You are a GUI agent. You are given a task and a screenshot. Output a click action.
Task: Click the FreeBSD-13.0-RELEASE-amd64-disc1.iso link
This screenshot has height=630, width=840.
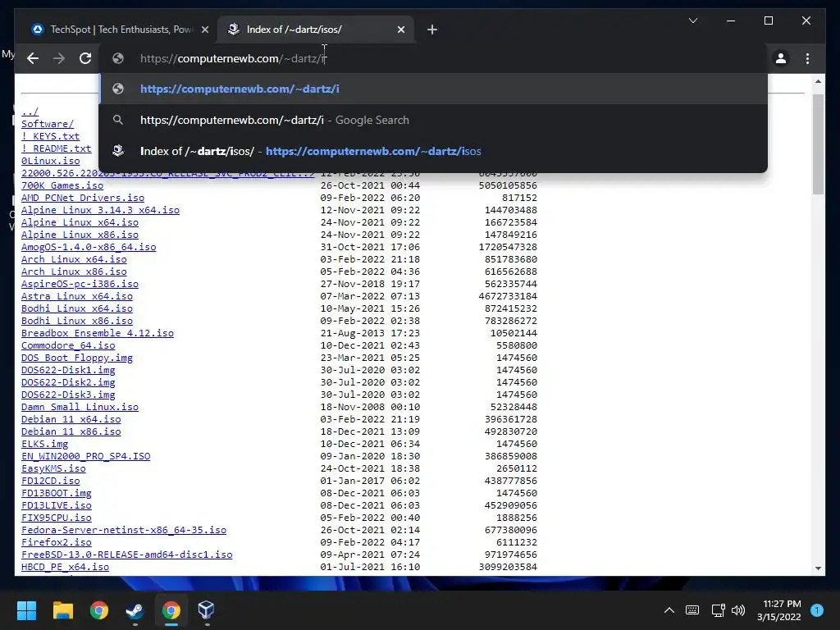(126, 555)
